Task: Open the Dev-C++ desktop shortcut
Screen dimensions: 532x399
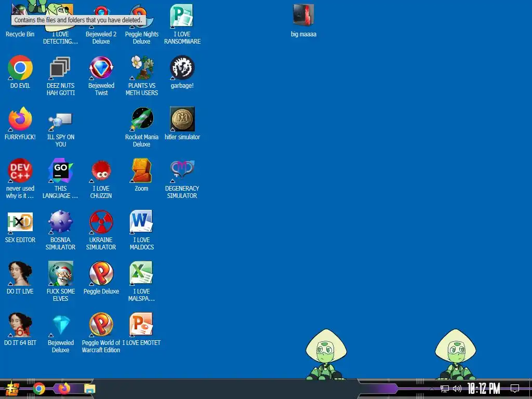Action: [20, 178]
